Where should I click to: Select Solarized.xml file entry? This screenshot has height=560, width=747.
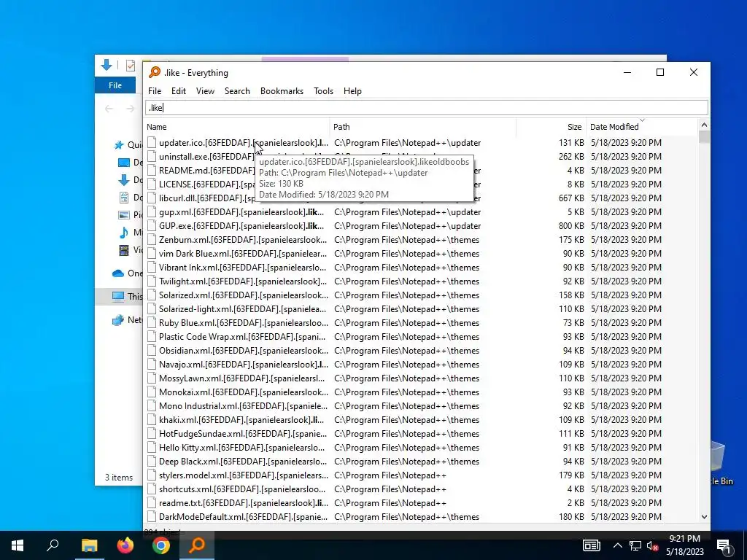[244, 295]
